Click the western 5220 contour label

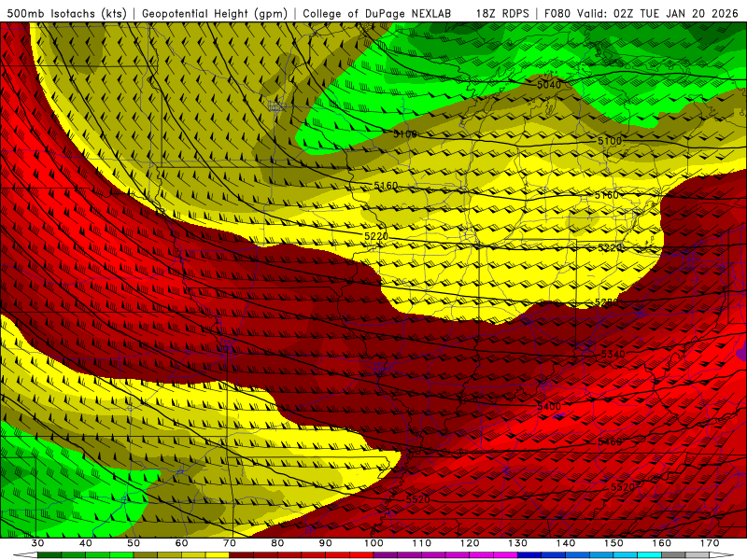pyautogui.click(x=376, y=236)
